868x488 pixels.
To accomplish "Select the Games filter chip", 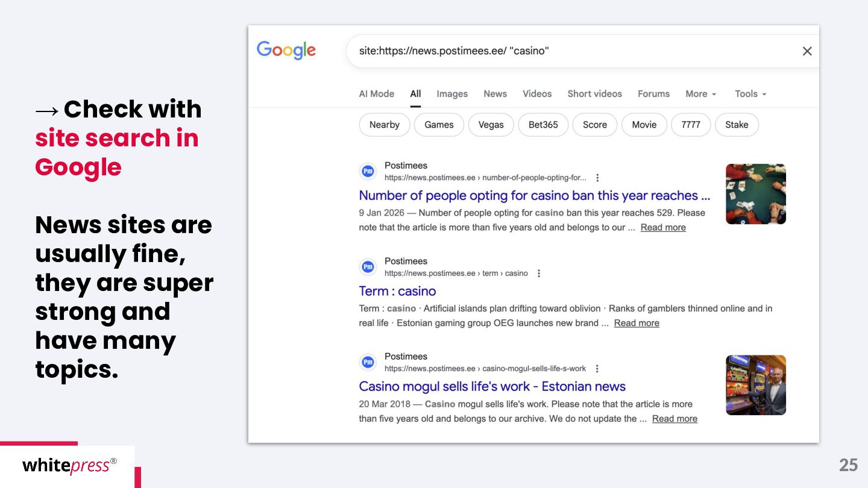I will tap(439, 125).
